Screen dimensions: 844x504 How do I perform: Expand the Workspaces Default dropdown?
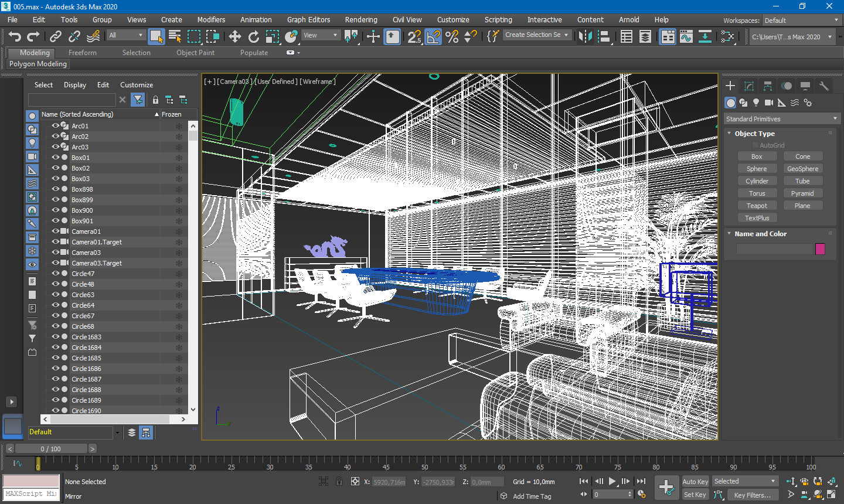point(802,21)
